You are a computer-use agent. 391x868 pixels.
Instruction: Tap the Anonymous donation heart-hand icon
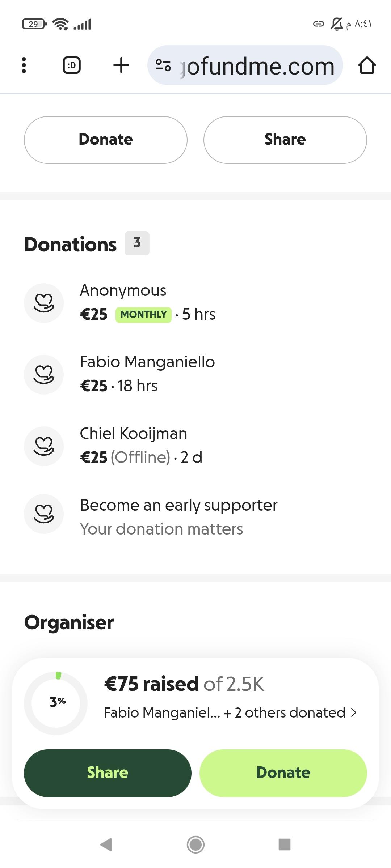[44, 303]
